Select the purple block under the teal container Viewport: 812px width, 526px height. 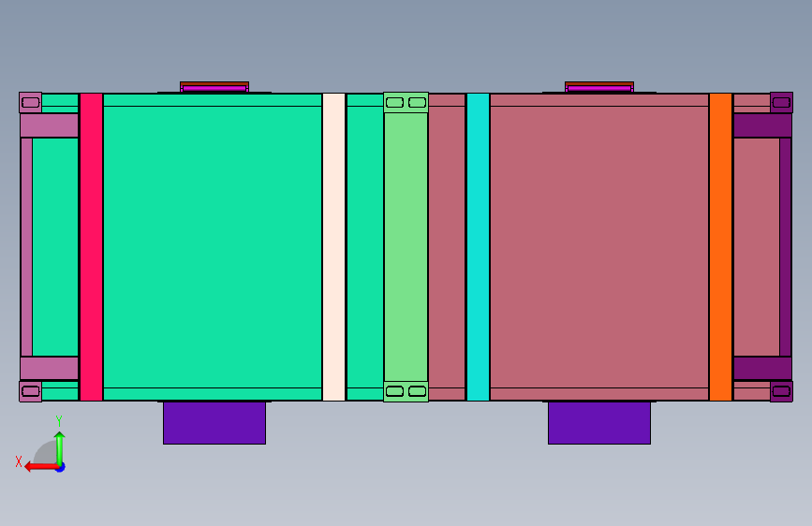tap(214, 423)
